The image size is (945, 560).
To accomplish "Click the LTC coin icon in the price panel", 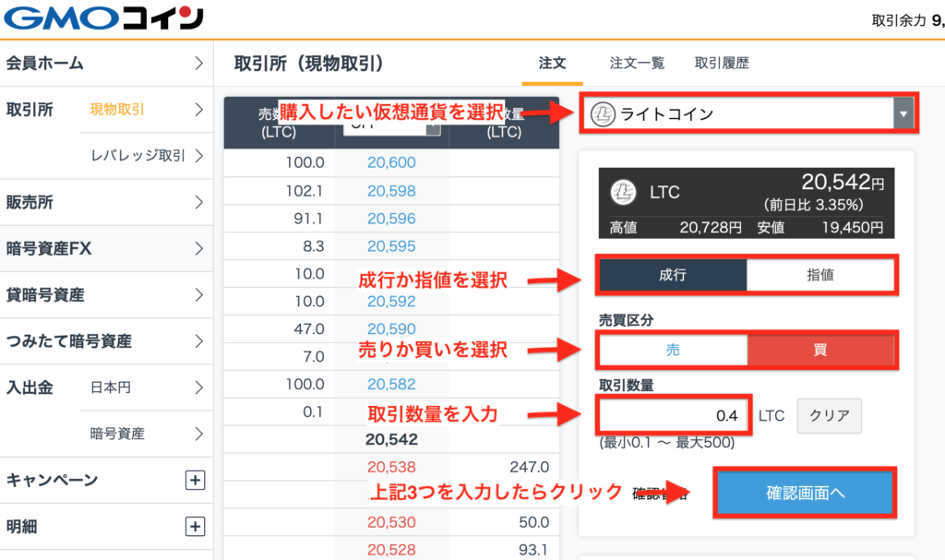I will coord(623,192).
